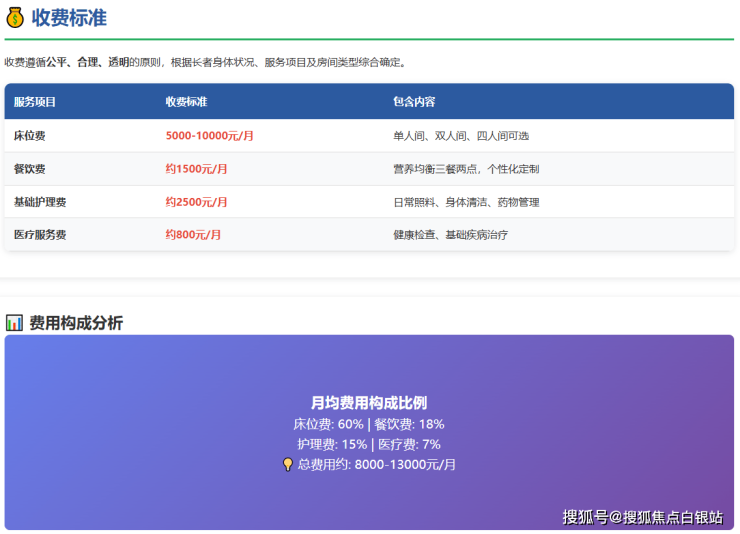
Task: Select the 包含内容 column header
Action: click(x=414, y=102)
